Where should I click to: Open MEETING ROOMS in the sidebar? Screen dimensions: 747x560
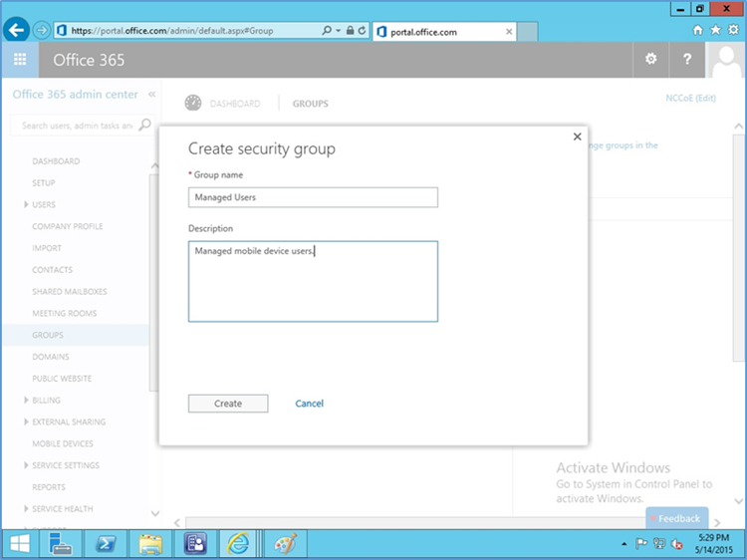point(65,313)
